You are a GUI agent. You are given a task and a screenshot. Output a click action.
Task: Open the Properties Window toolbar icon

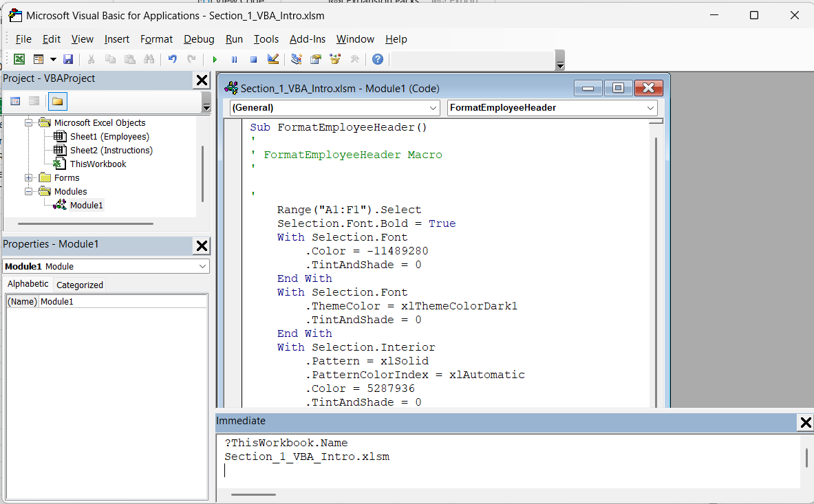pos(316,59)
